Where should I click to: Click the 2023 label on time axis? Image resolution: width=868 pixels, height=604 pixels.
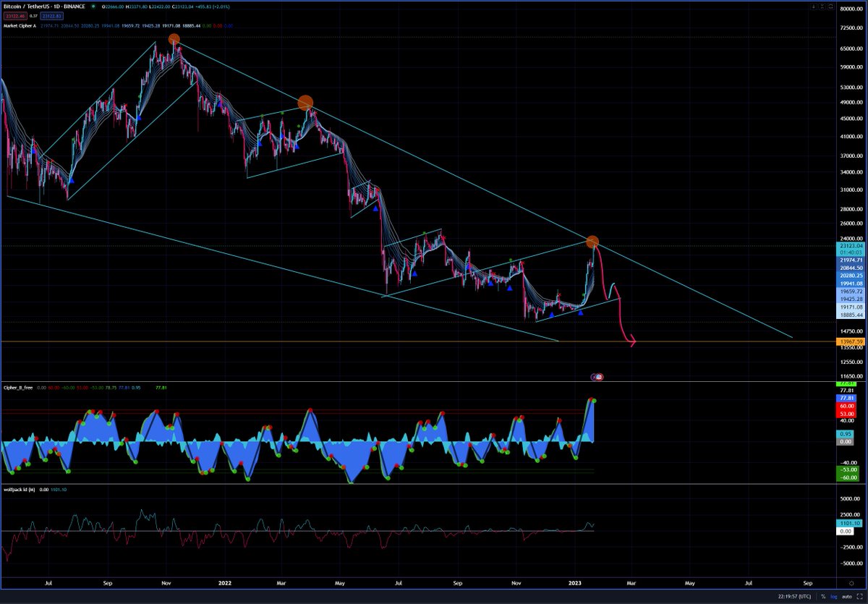coord(574,582)
